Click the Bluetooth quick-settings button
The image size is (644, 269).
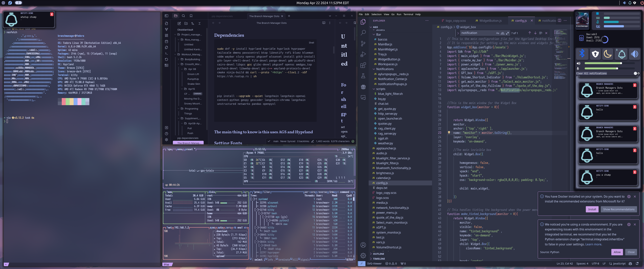[582, 54]
